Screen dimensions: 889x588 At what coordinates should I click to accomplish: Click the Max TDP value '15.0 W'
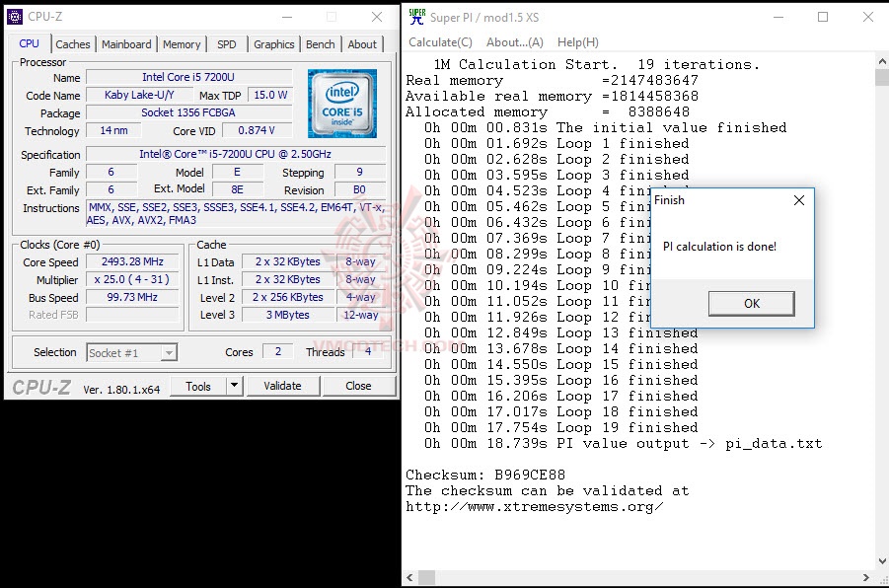coord(270,95)
